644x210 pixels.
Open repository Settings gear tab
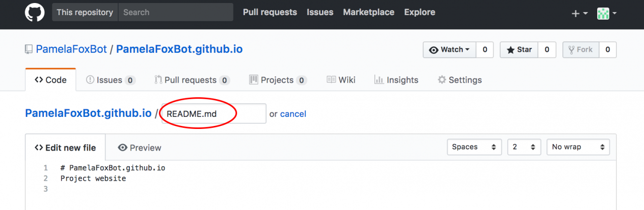460,80
